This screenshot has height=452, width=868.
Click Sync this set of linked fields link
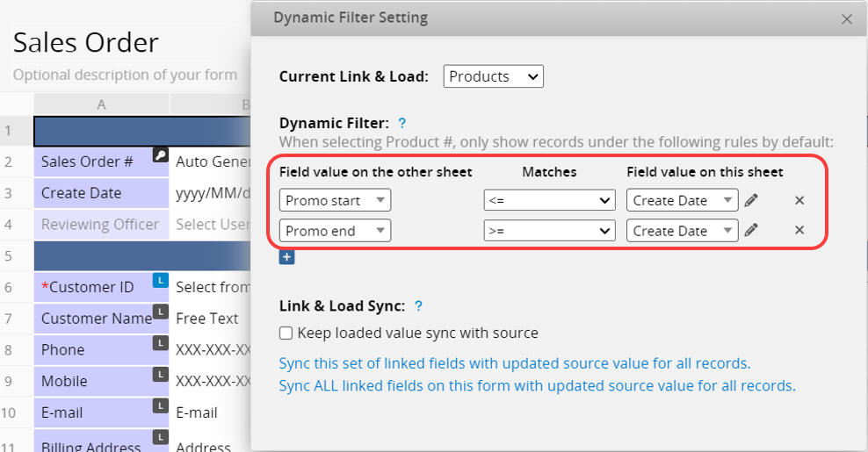[515, 363]
